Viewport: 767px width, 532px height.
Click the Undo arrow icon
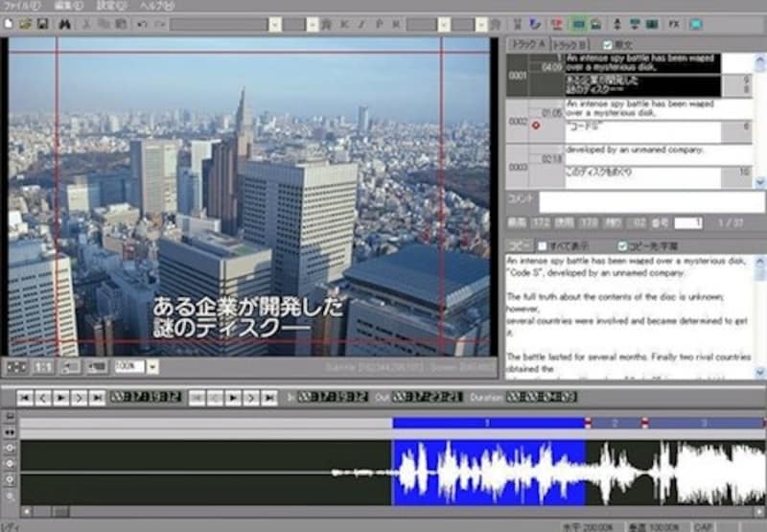click(x=142, y=24)
